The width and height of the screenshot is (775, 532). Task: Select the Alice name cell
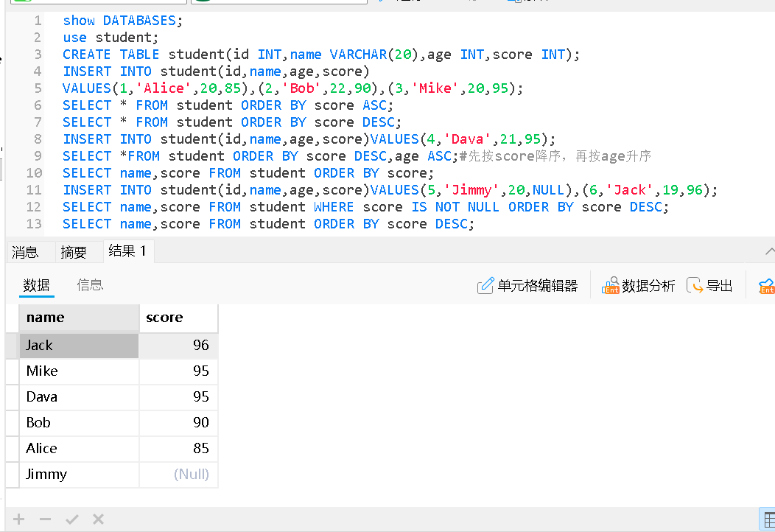(x=79, y=448)
